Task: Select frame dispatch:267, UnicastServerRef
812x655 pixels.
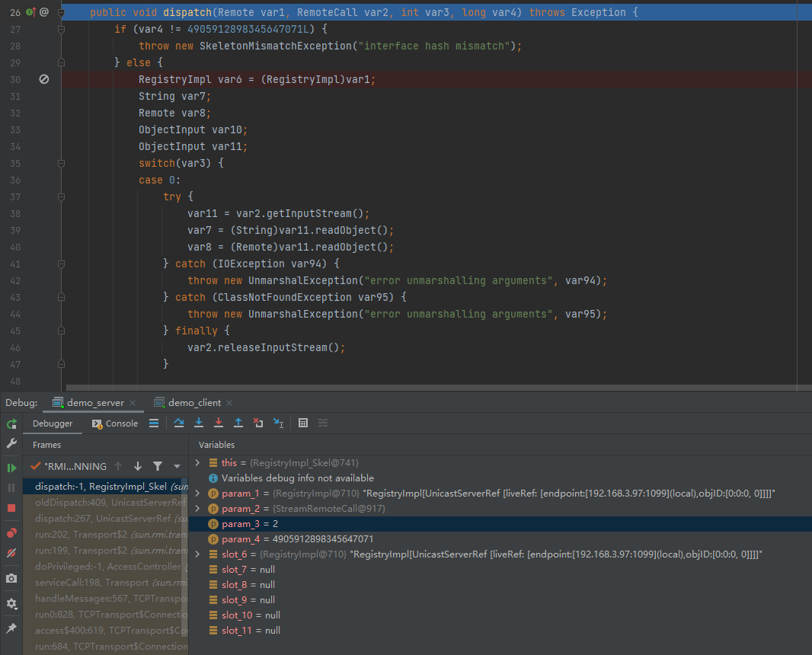Action: 106,519
